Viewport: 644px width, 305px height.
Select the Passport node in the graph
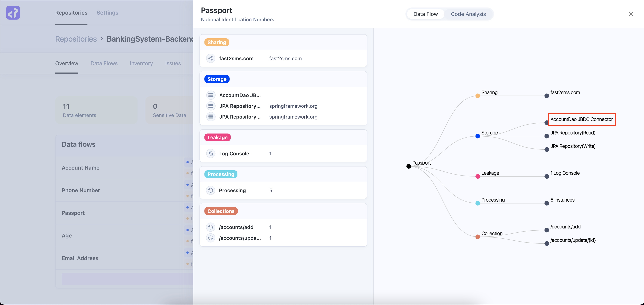[408, 166]
